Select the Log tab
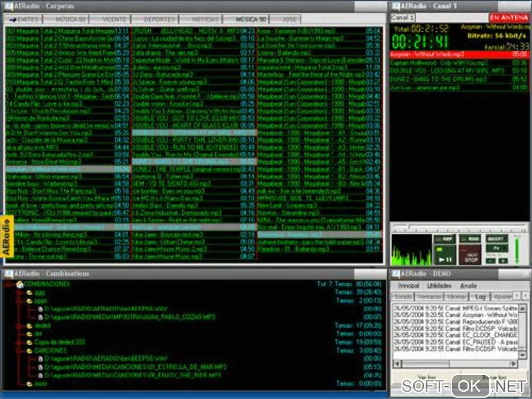The width and height of the screenshot is (532, 399). point(480,297)
